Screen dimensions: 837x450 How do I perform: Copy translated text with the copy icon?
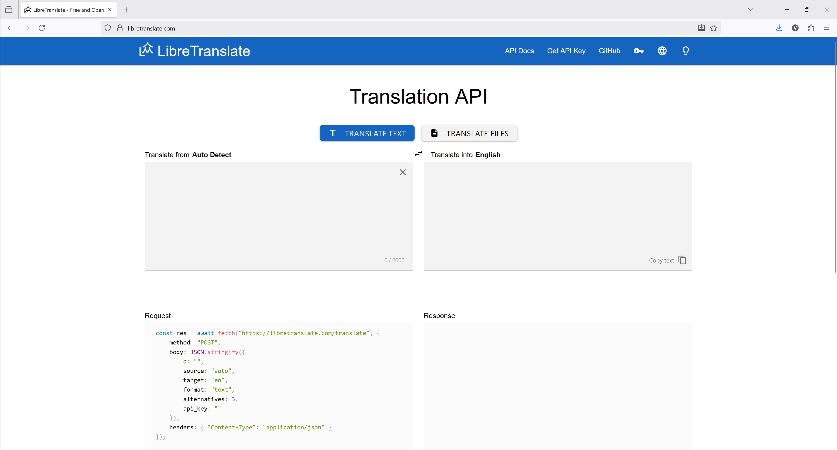click(682, 260)
